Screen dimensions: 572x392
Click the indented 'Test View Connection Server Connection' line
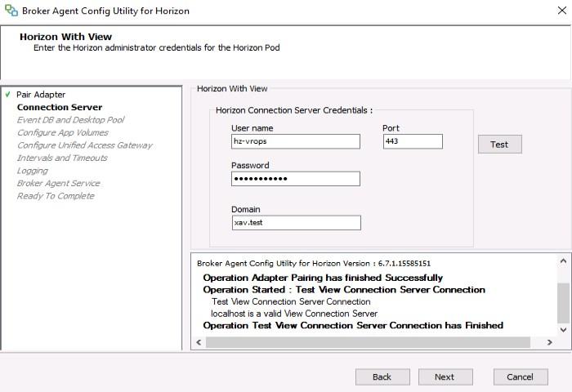tap(291, 302)
